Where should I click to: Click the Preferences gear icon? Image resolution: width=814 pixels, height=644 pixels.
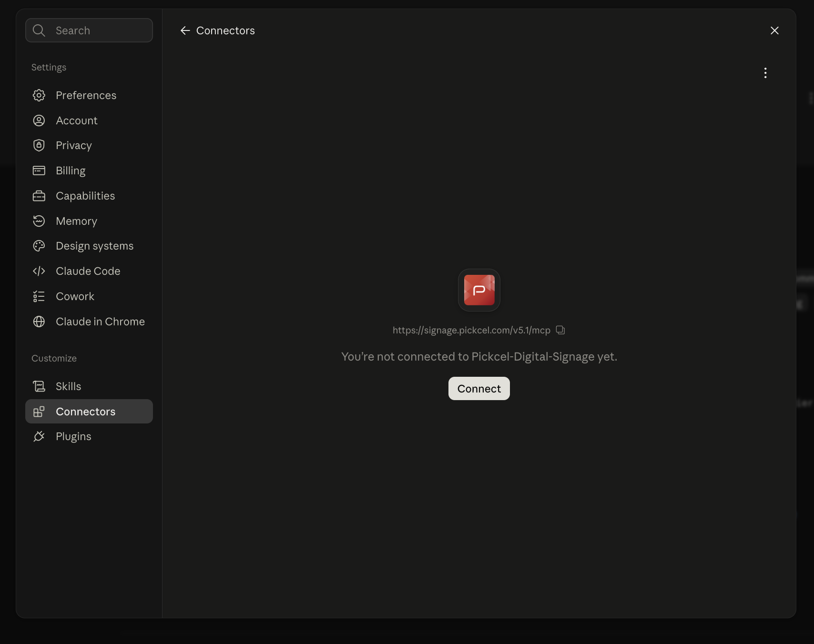pyautogui.click(x=39, y=95)
